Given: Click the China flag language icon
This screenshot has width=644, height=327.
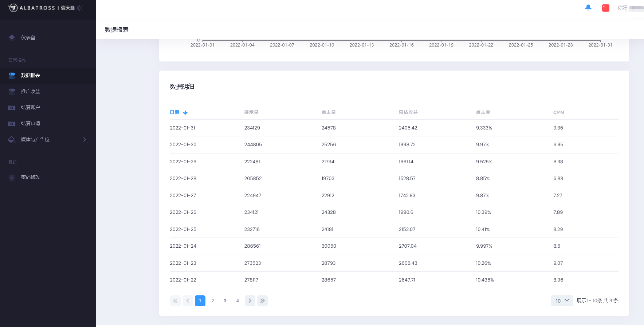Looking at the screenshot, I should coord(605,8).
